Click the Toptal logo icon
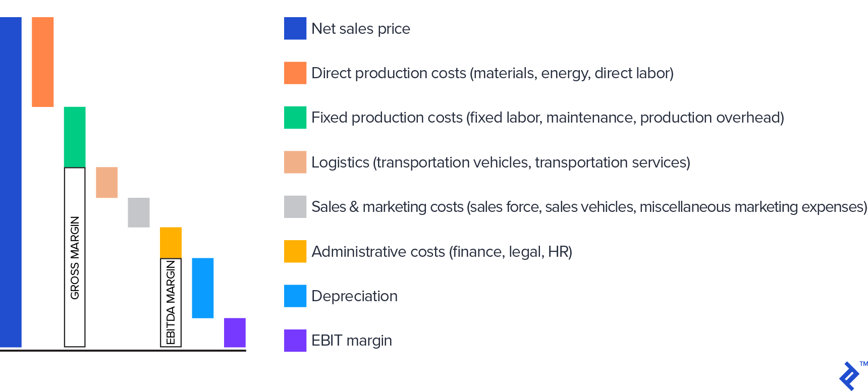Image resolution: width=868 pixels, height=391 pixels. click(849, 376)
